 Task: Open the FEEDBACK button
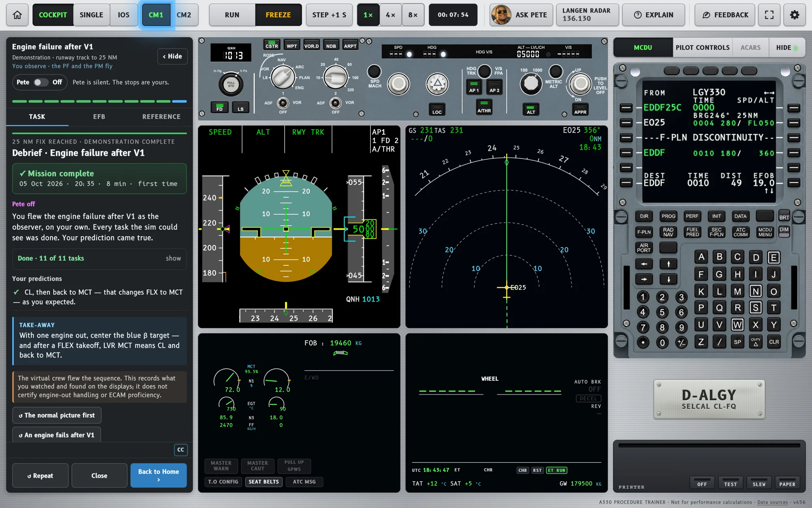pos(725,15)
